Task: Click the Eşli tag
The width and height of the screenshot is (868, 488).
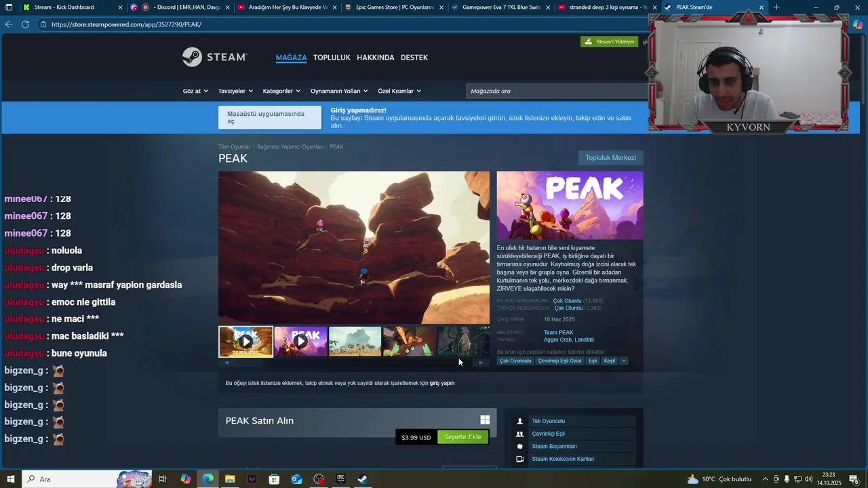Action: tap(593, 361)
